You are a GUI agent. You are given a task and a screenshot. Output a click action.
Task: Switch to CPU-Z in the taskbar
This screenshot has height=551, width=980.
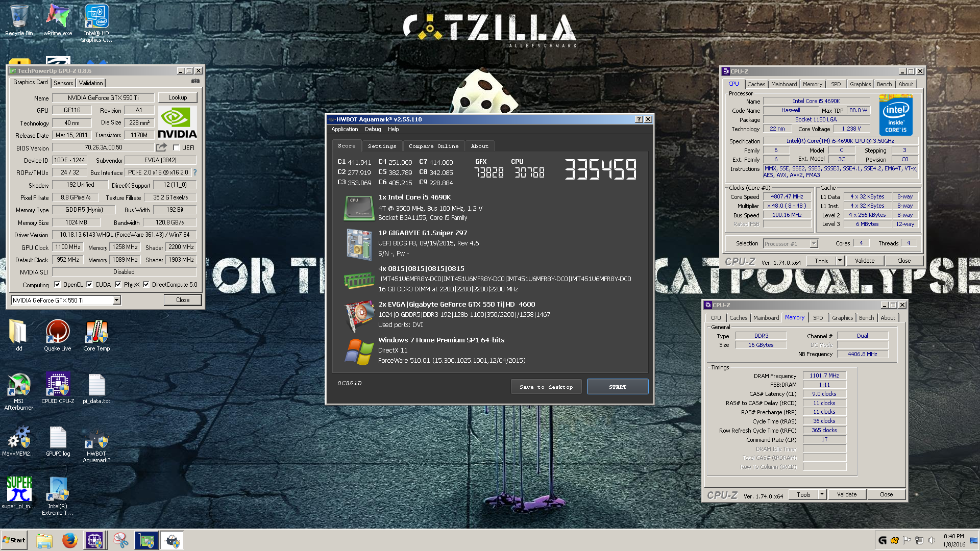pyautogui.click(x=94, y=540)
